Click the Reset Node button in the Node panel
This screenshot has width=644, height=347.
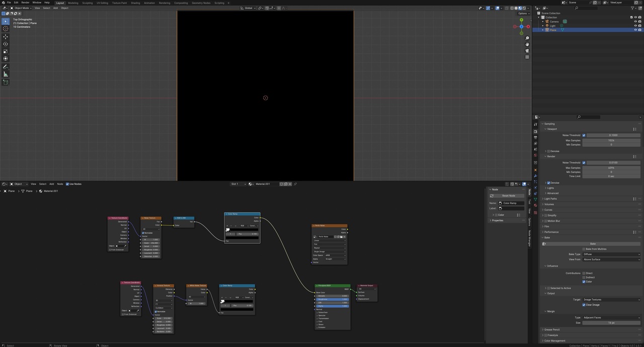(507, 195)
